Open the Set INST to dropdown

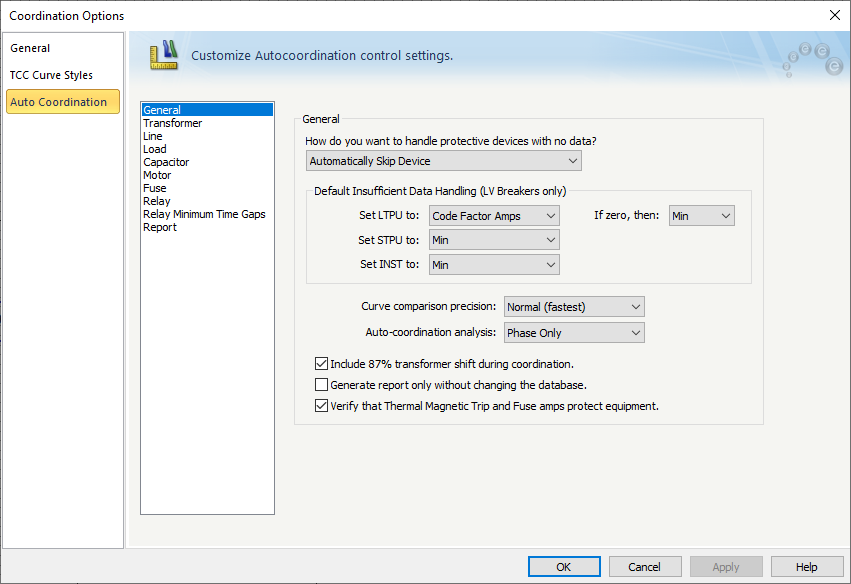point(494,265)
